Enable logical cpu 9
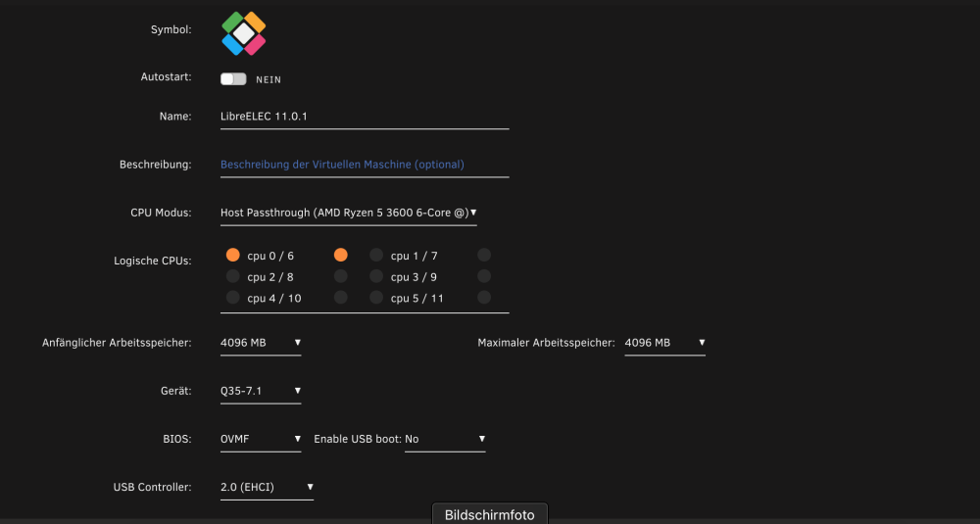Screen dimensions: 980x524 (x=484, y=276)
